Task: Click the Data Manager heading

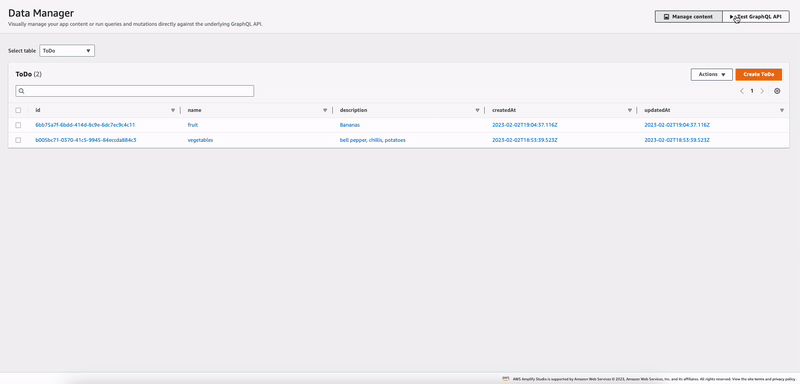Action: click(x=41, y=13)
